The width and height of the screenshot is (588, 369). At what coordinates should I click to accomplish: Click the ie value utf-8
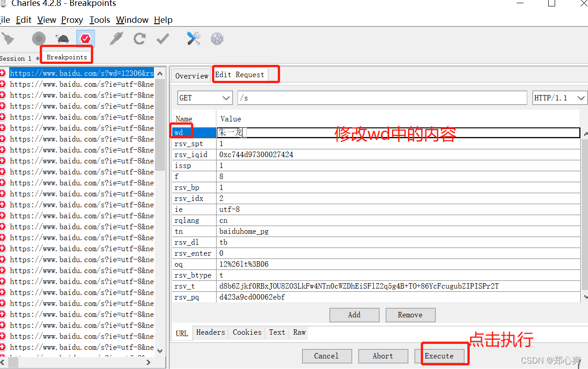point(229,209)
